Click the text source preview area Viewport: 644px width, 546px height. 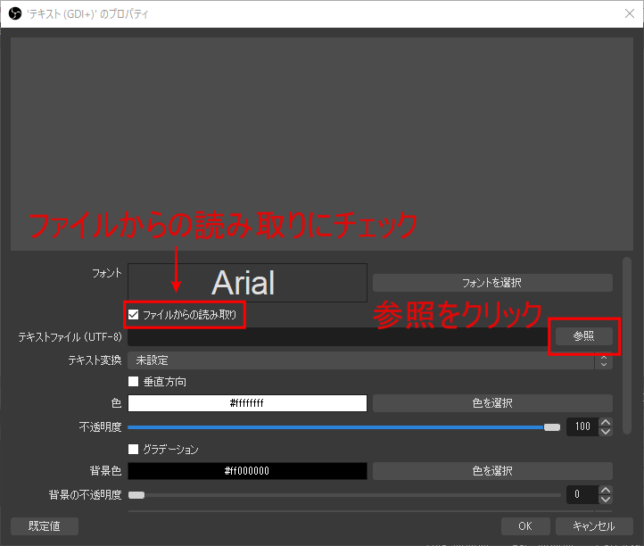(x=322, y=144)
